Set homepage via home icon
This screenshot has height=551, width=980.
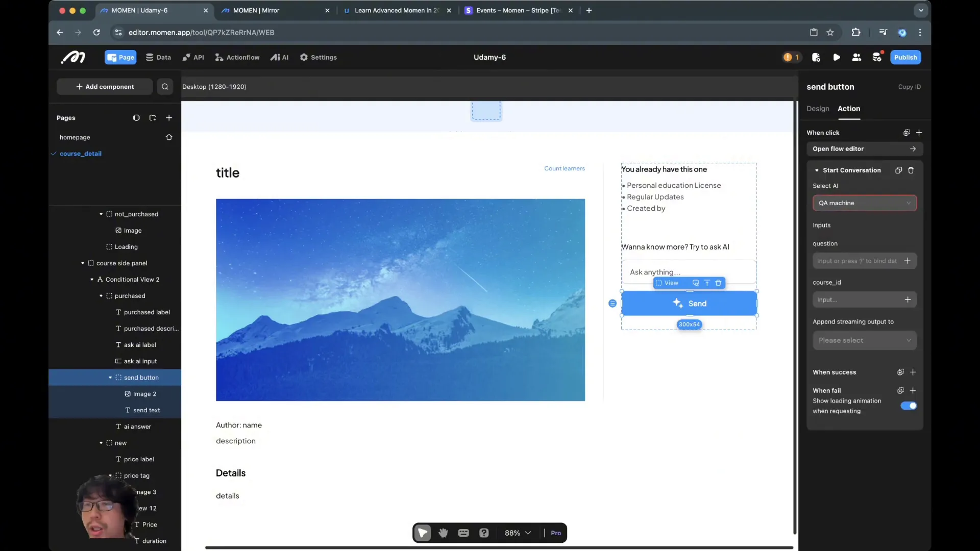169,137
